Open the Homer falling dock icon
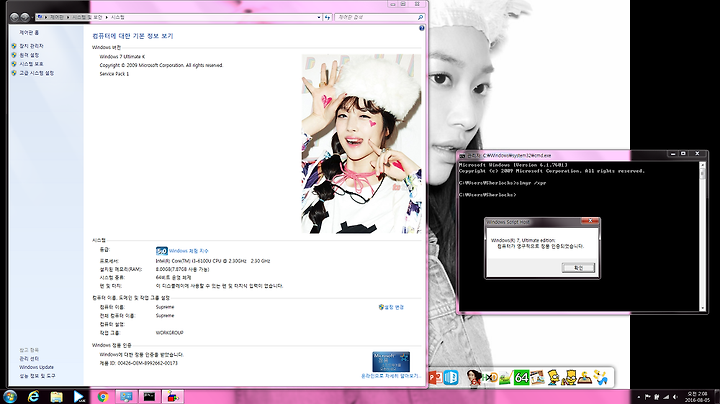720x404 pixels. point(601,377)
